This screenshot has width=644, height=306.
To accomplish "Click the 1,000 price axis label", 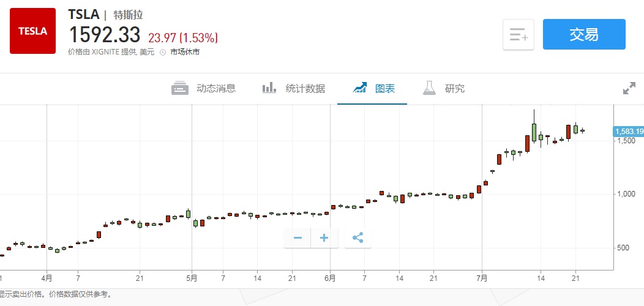I will click(x=626, y=194).
